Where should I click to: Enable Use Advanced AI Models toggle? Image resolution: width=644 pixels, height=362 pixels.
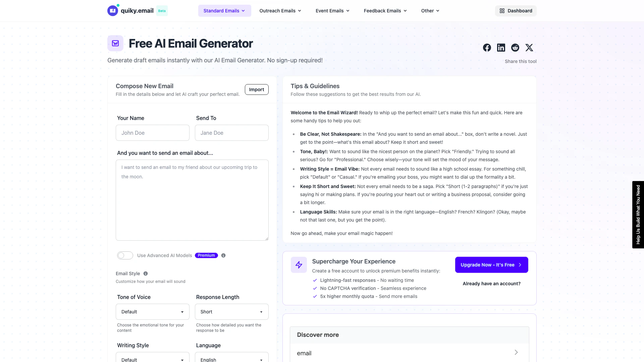point(125,255)
